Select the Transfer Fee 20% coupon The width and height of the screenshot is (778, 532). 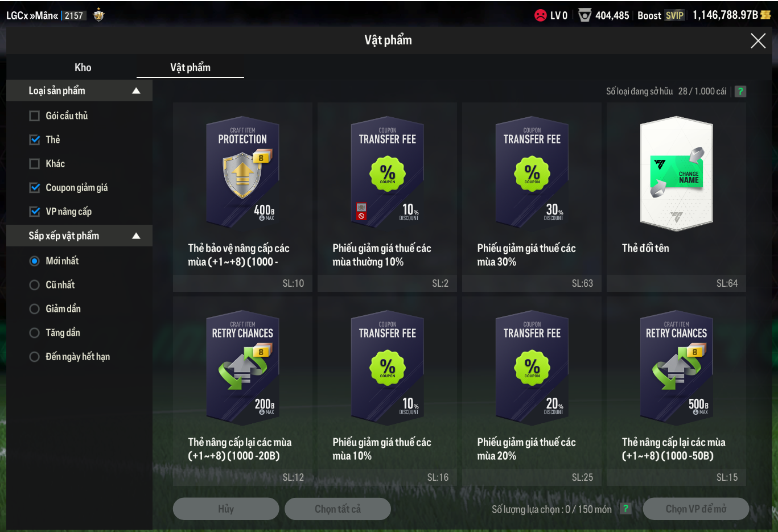click(x=532, y=391)
